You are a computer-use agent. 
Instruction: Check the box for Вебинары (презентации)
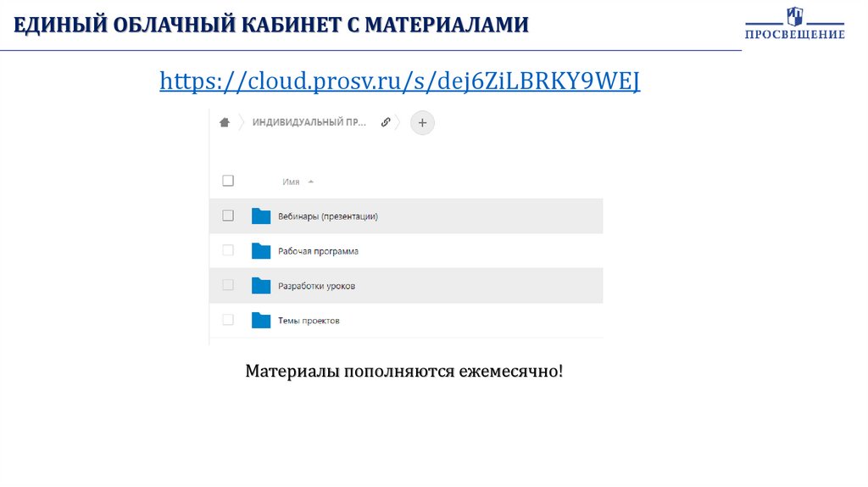pyautogui.click(x=228, y=216)
